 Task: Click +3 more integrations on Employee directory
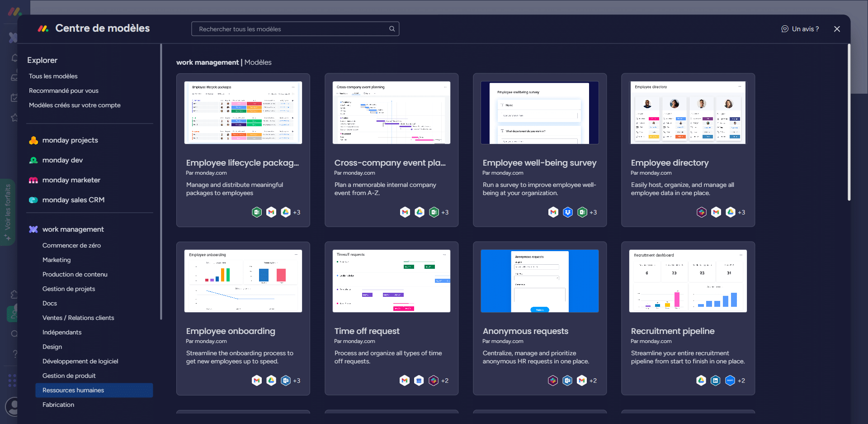point(741,212)
